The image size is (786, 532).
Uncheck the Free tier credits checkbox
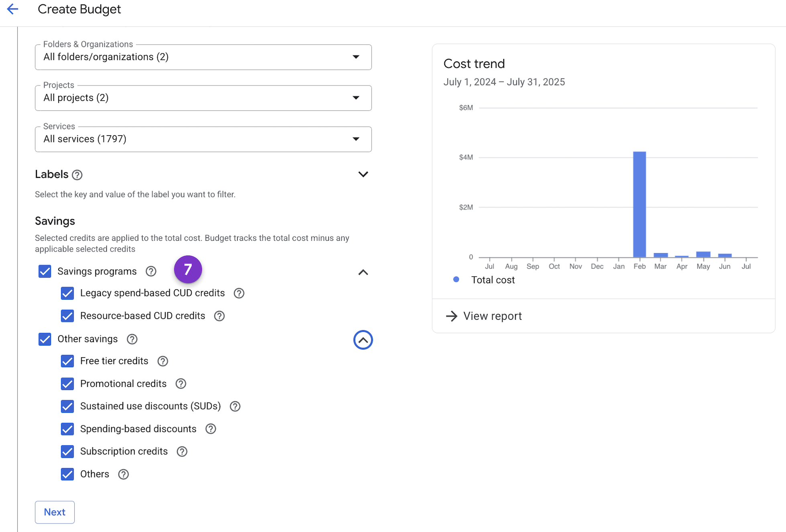tap(67, 361)
